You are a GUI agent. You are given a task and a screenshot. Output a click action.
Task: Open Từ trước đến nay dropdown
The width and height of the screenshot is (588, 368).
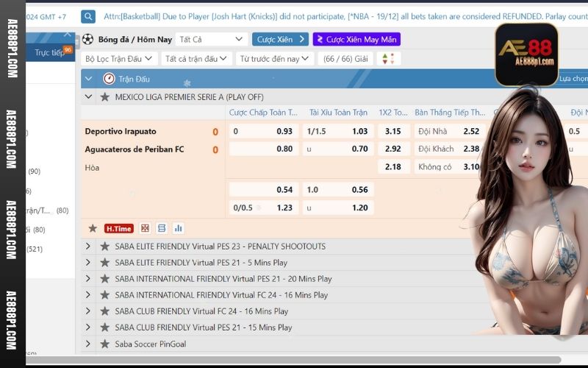coord(274,59)
